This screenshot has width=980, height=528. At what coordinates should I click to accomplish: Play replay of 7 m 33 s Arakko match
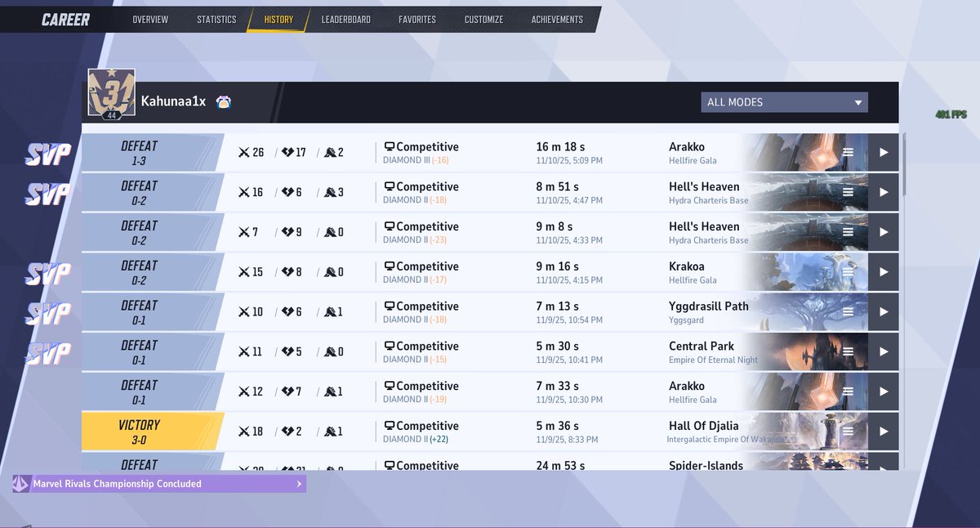(883, 392)
